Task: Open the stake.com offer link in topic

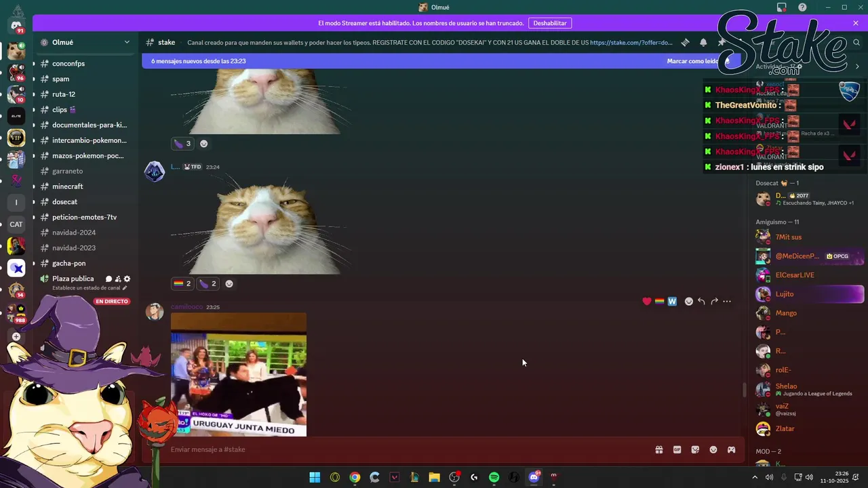Action: (x=631, y=43)
